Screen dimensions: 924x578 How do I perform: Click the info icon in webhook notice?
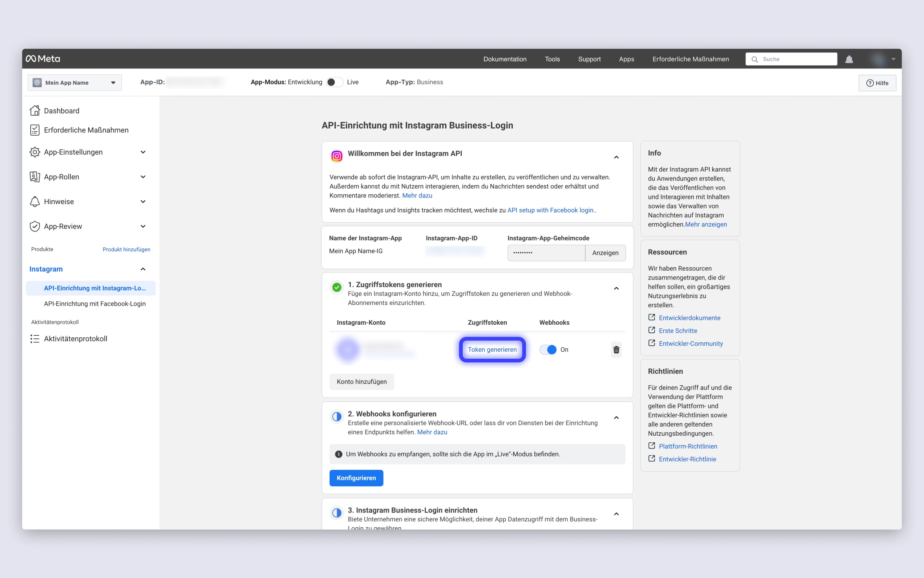coord(339,454)
